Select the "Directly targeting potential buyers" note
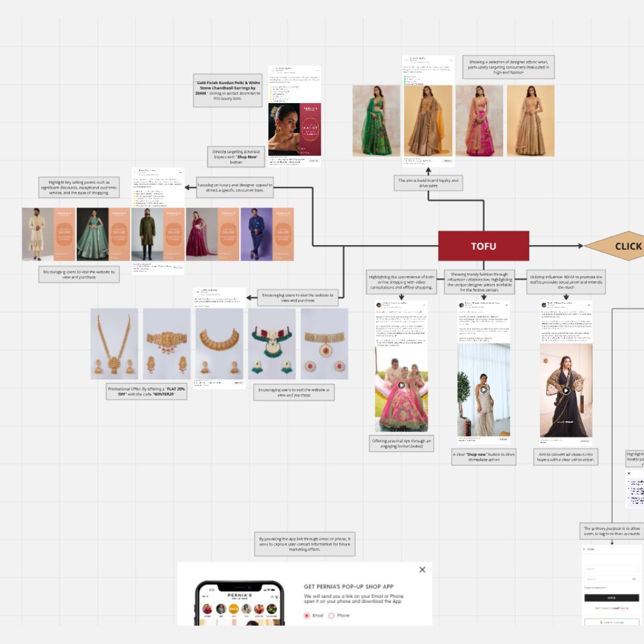The width and height of the screenshot is (644, 644). pyautogui.click(x=236, y=157)
